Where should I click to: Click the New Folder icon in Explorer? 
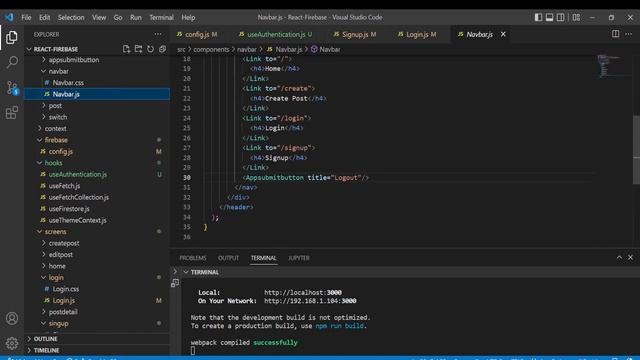coord(138,49)
